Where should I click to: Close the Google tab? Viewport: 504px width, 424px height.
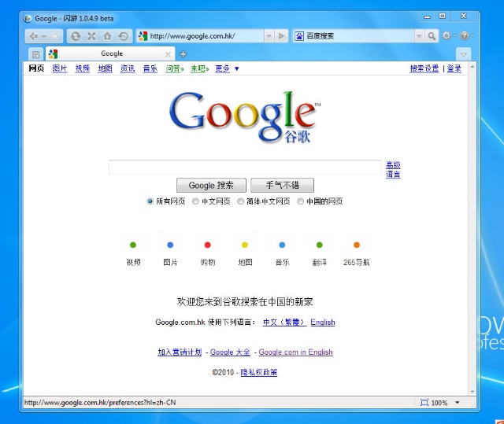pyautogui.click(x=168, y=54)
